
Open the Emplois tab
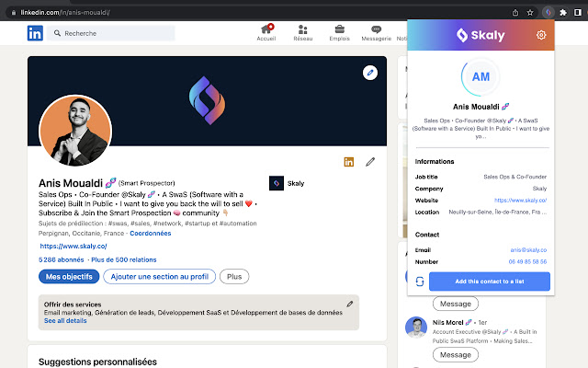(x=339, y=33)
